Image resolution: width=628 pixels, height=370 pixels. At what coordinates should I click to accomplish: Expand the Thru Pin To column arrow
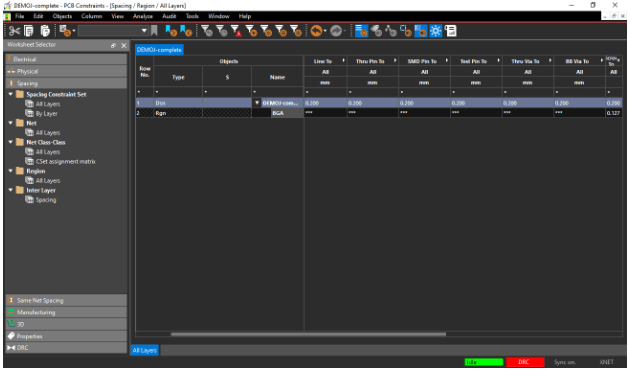click(395, 60)
